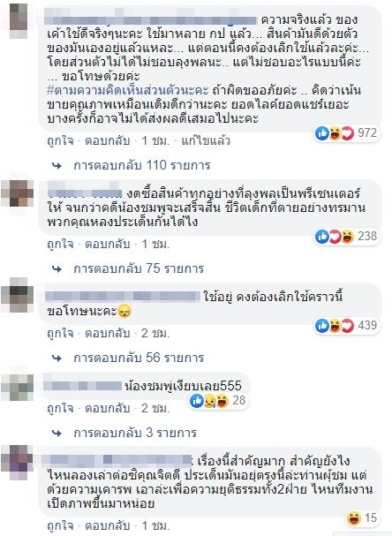Click the reply arrow icon beside 75 รายการ

[x=57, y=269]
